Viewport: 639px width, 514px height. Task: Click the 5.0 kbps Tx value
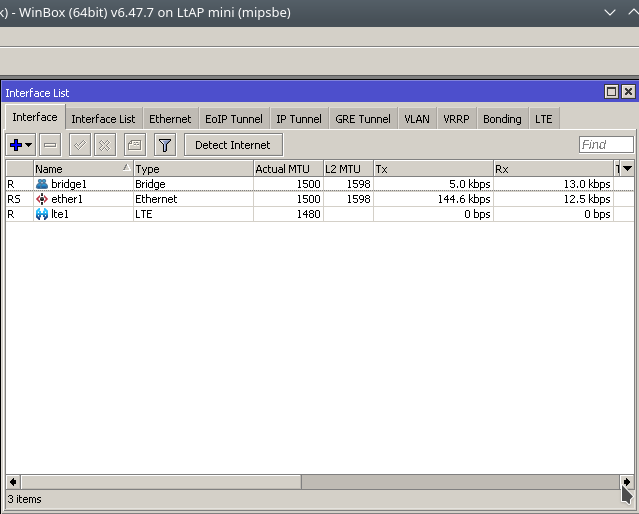coord(470,184)
